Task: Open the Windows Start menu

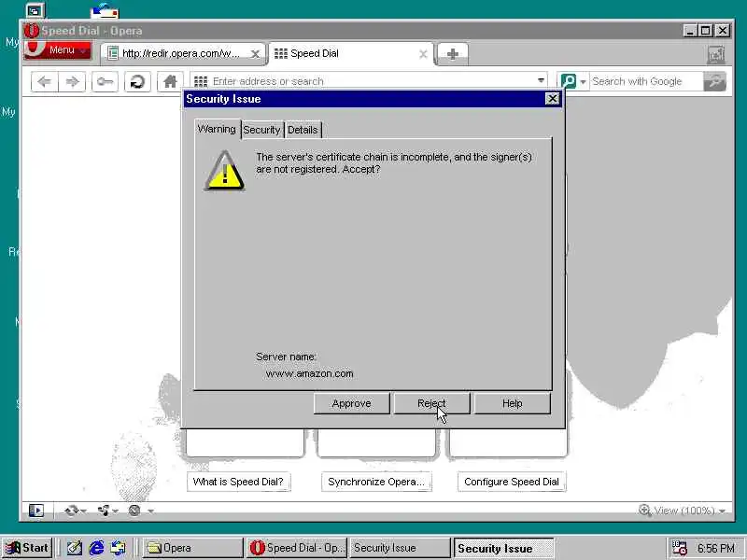Action: pos(28,548)
